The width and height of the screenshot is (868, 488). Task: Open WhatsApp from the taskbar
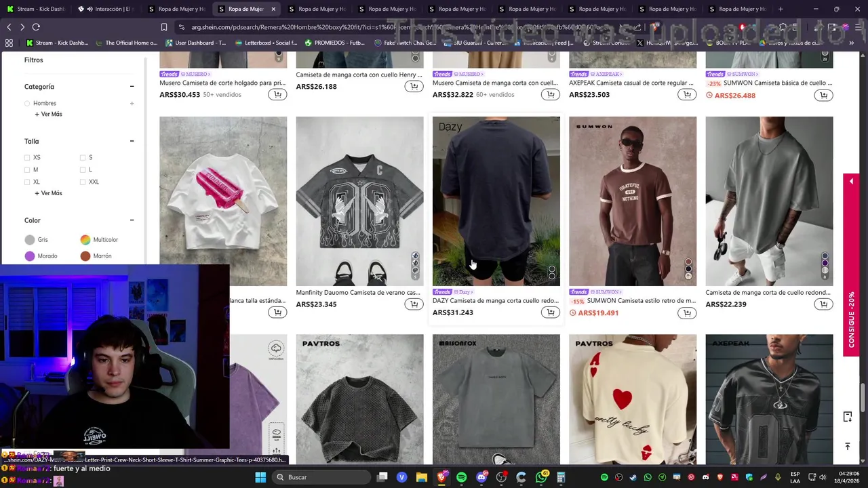[x=540, y=477]
